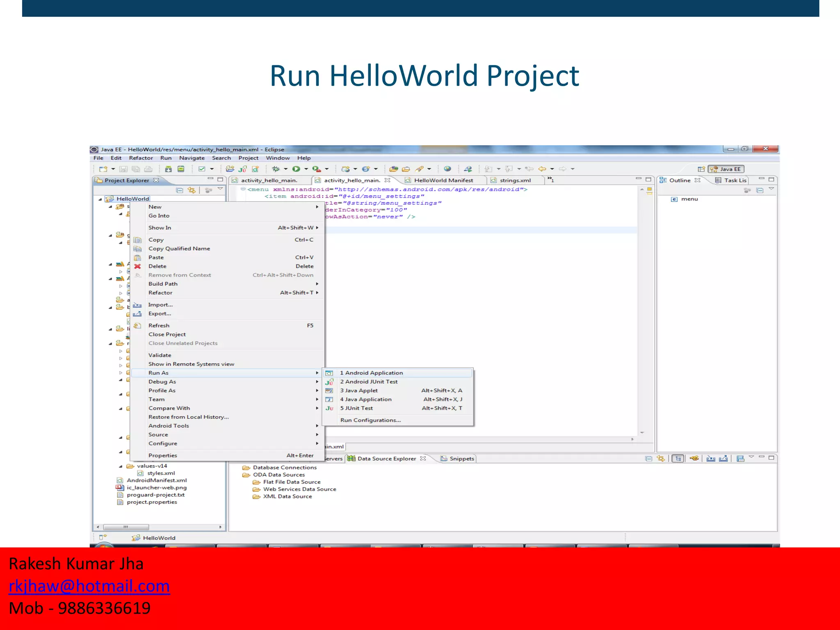Choose Debug As in the context menu

pos(227,382)
